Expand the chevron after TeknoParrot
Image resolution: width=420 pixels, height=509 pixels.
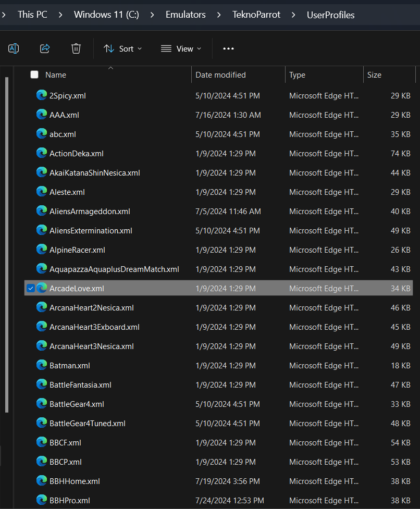point(293,15)
